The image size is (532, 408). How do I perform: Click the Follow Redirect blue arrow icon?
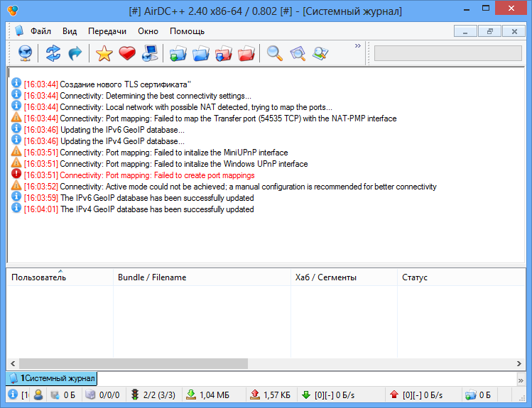(75, 53)
